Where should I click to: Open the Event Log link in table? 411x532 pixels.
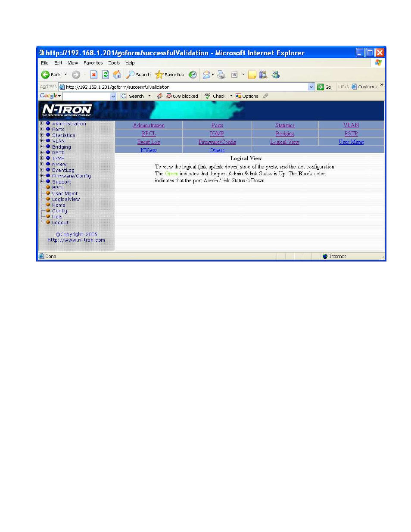click(149, 142)
